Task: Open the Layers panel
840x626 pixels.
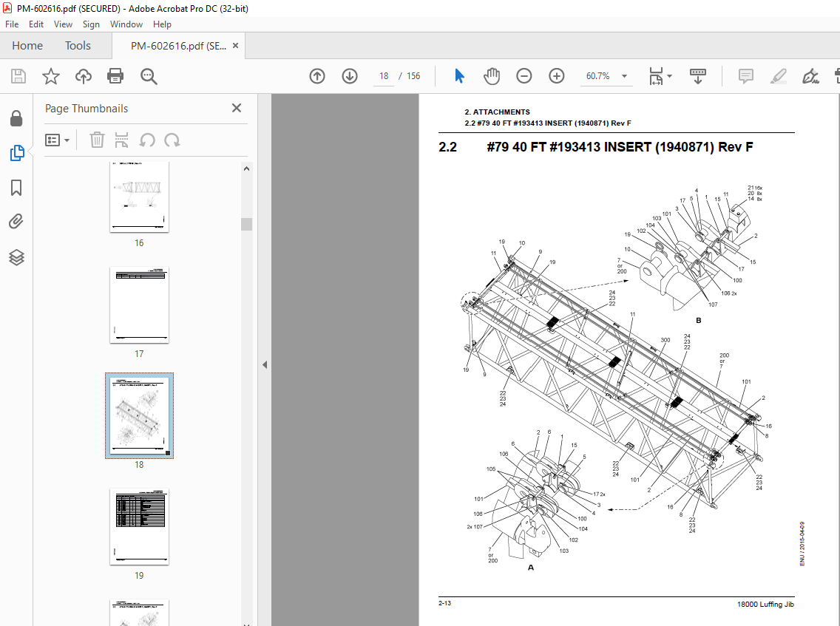Action: point(16,258)
